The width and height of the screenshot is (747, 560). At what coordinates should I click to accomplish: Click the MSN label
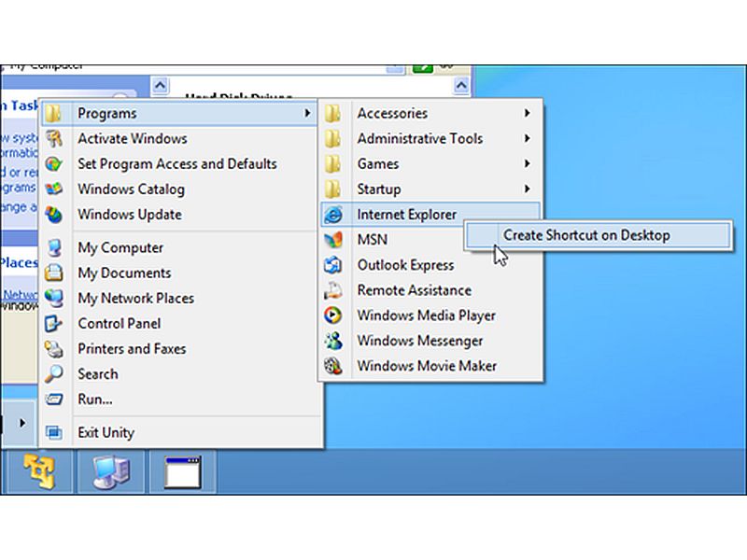coord(372,240)
